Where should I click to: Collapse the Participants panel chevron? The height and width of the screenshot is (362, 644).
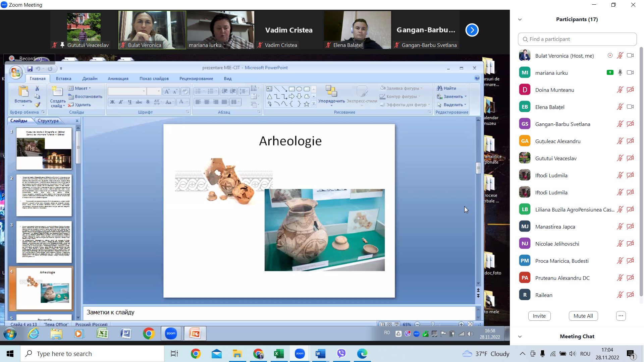tap(520, 19)
